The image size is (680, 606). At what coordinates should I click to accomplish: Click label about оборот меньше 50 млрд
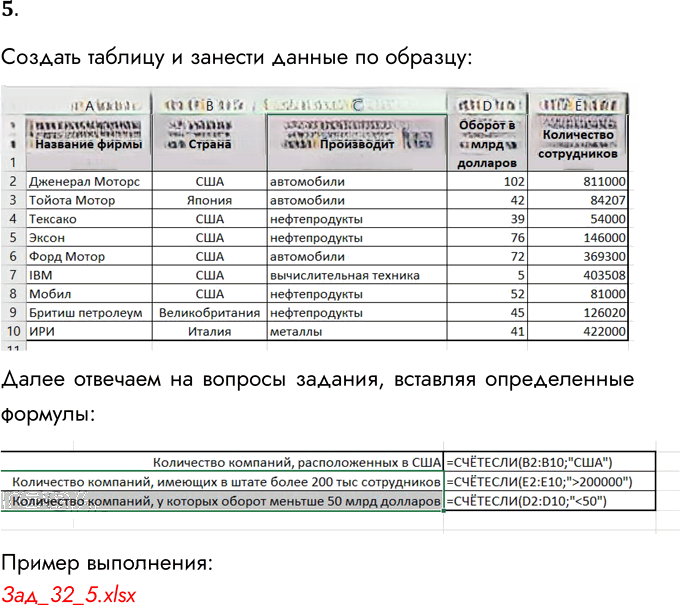click(226, 501)
